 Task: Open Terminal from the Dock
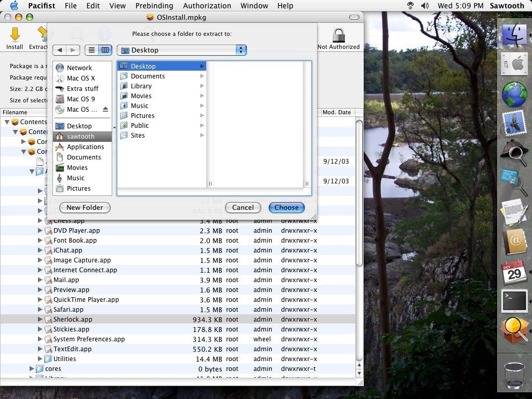(514, 301)
